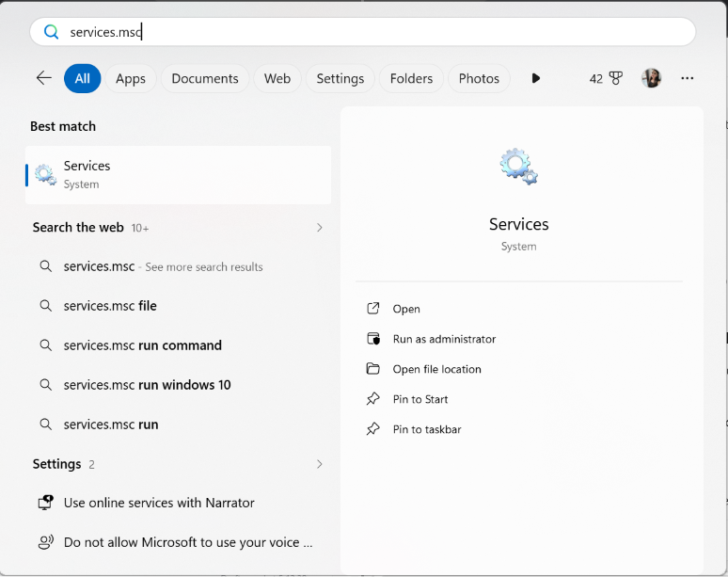Select the All filter tab
The image size is (728, 577).
[x=82, y=78]
